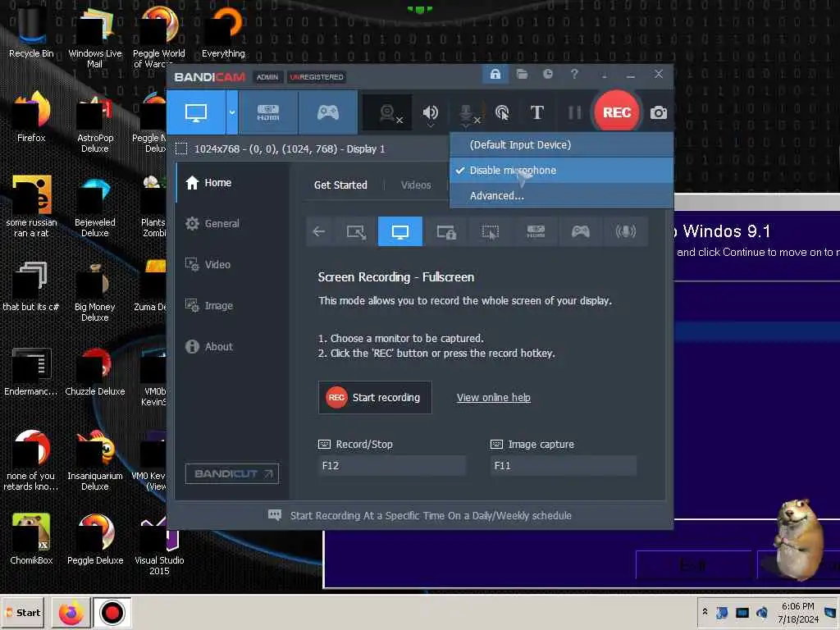
Task: Select rectangle on a screen mode icon
Action: point(356,231)
